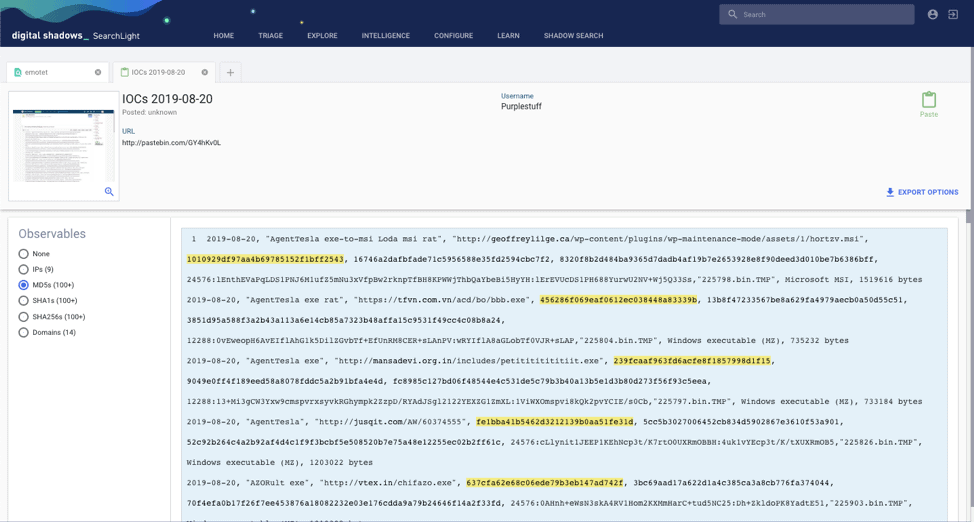
Task: Zoom the paste screenshot thumbnail
Action: click(x=109, y=191)
